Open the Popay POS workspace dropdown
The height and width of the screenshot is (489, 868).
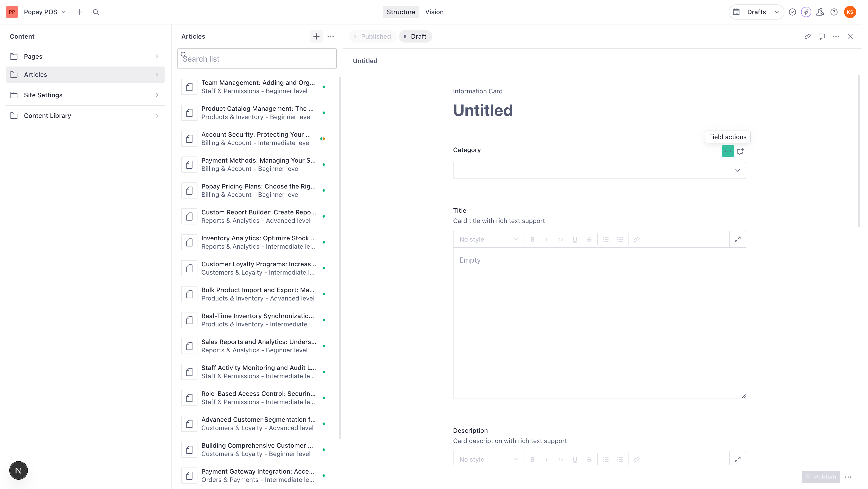coord(45,12)
